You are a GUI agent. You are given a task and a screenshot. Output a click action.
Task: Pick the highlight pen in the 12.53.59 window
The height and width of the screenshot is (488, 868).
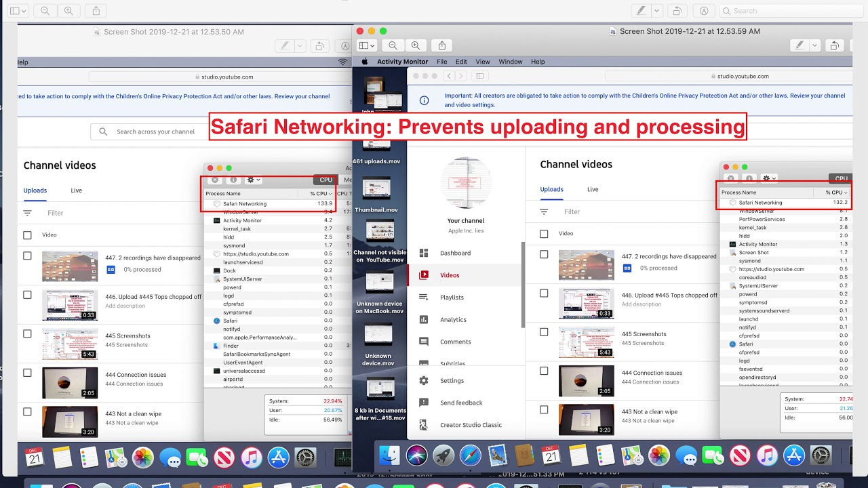tap(800, 45)
